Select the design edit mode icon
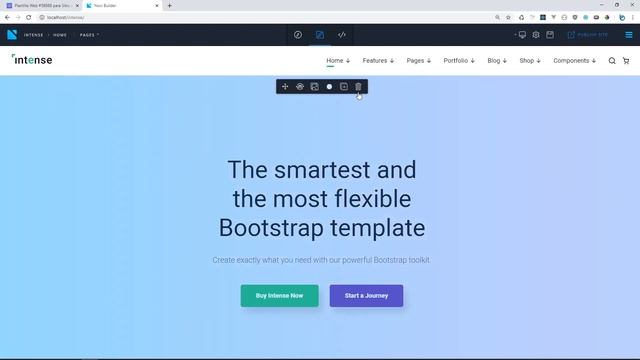Image resolution: width=640 pixels, height=360 pixels. (320, 35)
